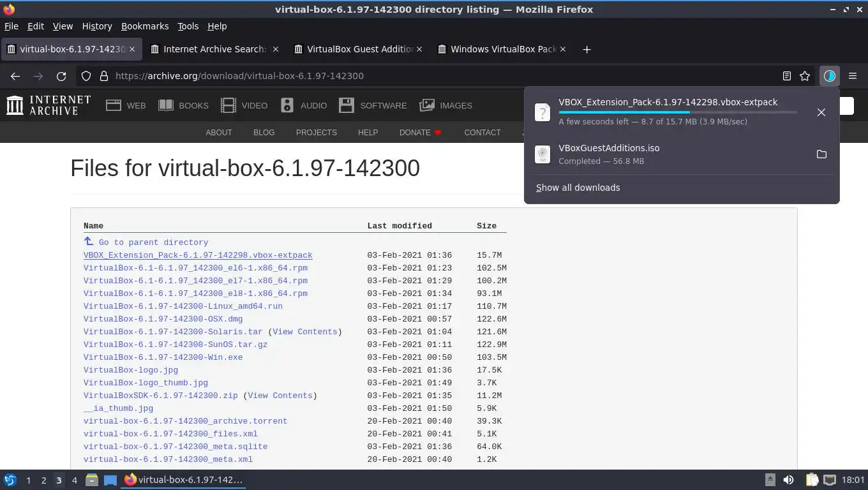The height and width of the screenshot is (490, 868).
Task: Go to parent directory link
Action: pos(153,242)
